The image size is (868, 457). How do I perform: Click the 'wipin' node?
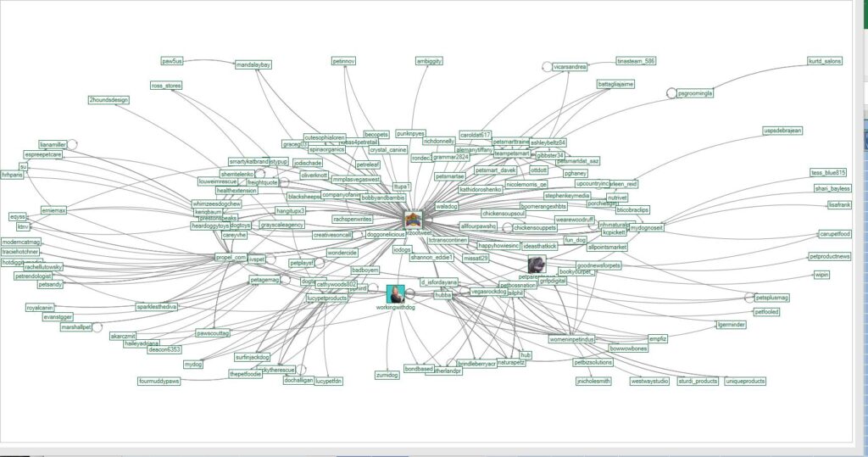[x=821, y=275]
